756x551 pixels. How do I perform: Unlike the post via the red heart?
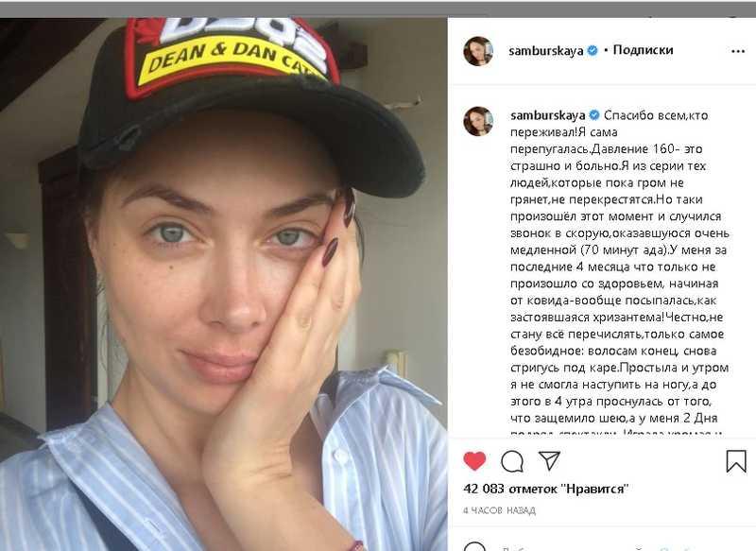pyautogui.click(x=474, y=461)
